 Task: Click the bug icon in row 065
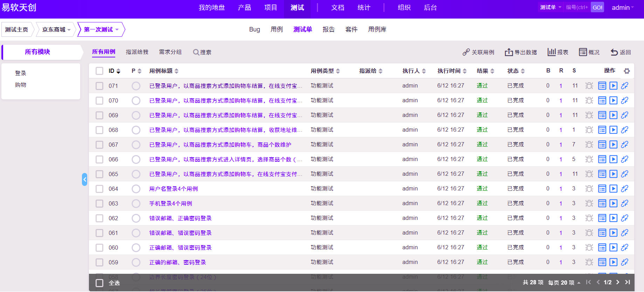(589, 174)
